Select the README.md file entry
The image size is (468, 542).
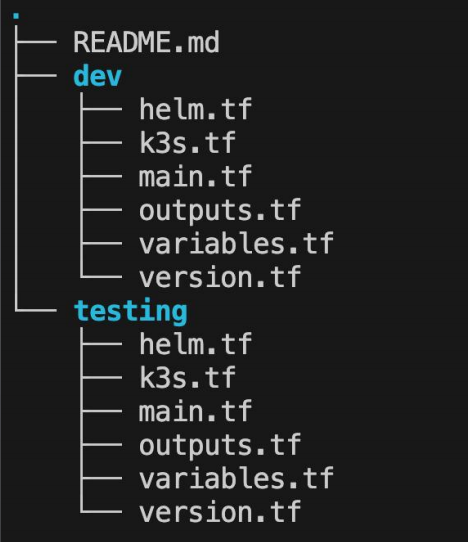(146, 42)
